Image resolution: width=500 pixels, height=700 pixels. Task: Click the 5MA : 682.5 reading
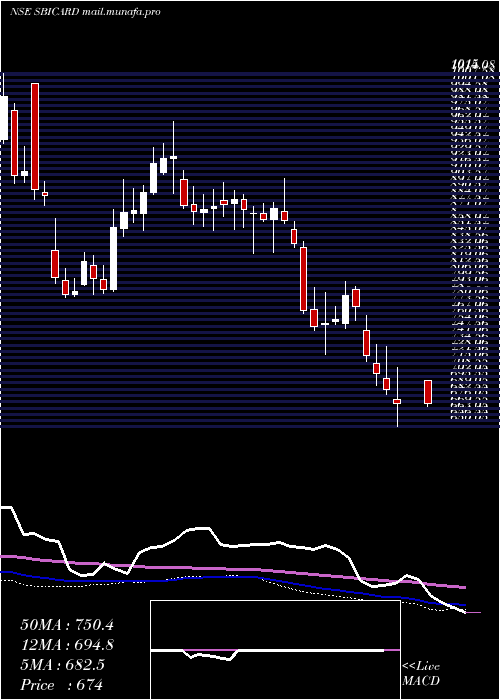point(62,665)
